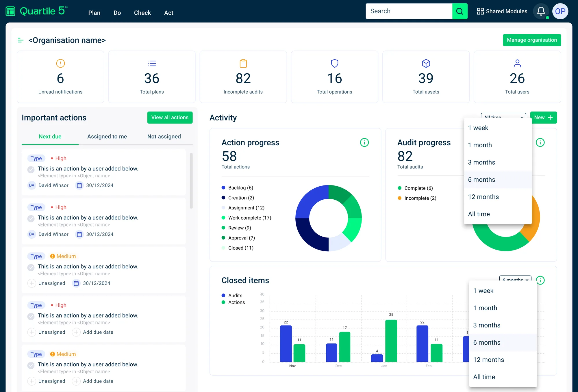The image size is (578, 392).
Task: Mark first High action as complete
Action: 31,170
